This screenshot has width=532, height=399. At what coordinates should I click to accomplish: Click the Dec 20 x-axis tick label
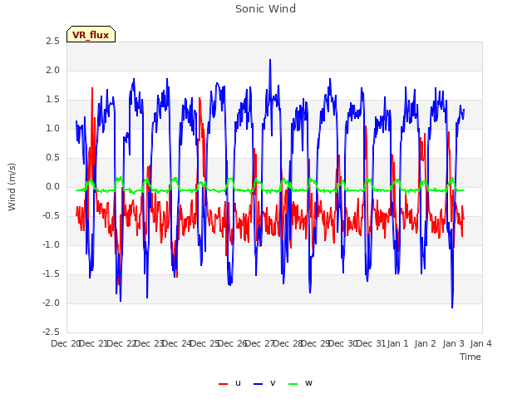tap(66, 343)
